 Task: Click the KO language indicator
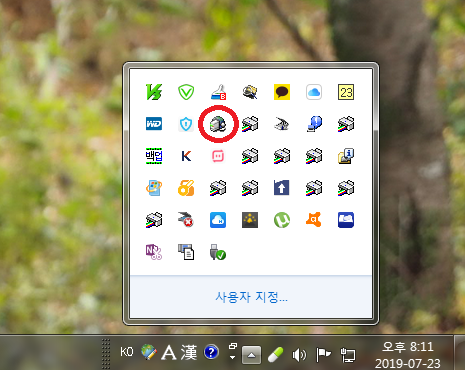coord(127,352)
